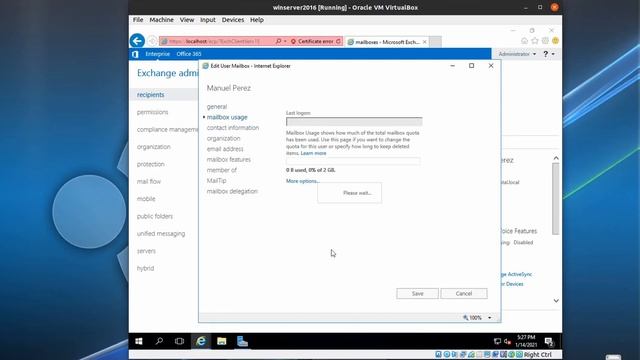Screen dimensions: 640x360
Task: Open the Windows Start menu
Action: tap(139, 341)
